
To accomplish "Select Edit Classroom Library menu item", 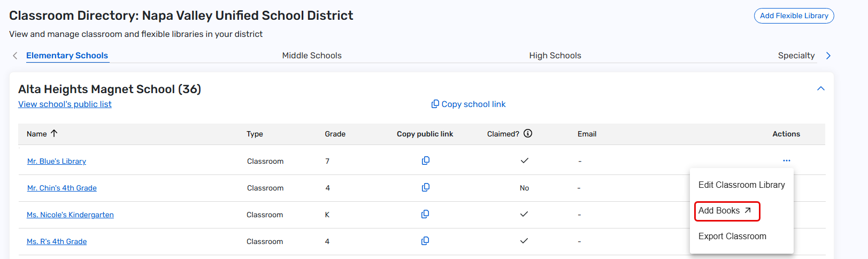I will point(742,185).
